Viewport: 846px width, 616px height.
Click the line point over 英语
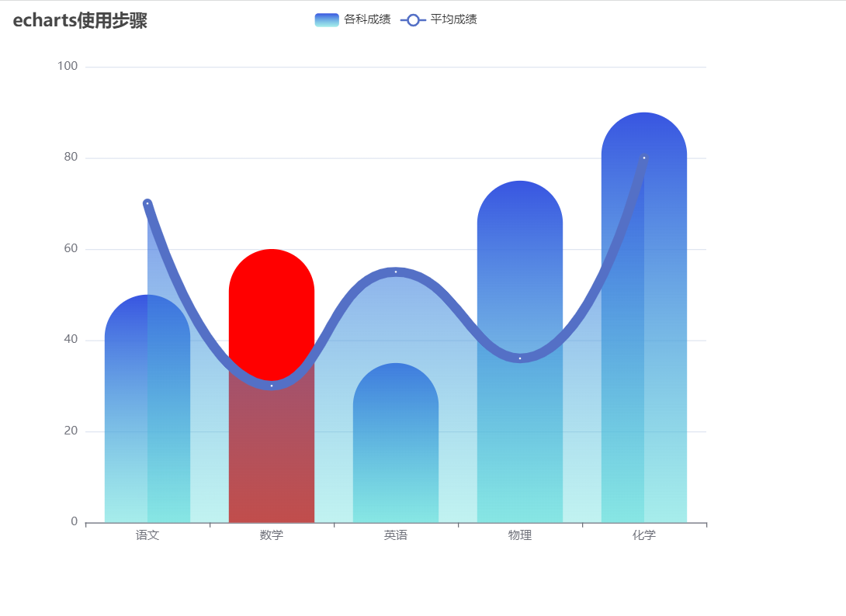pyautogui.click(x=396, y=271)
